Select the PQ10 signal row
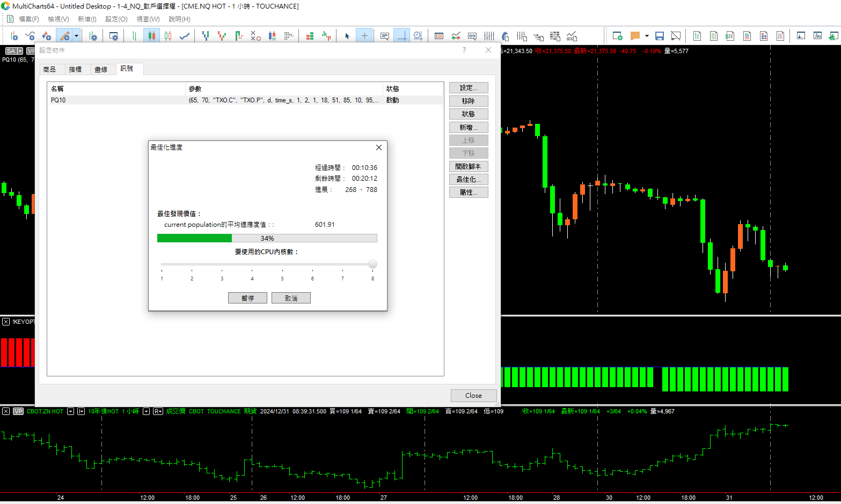 (215, 100)
